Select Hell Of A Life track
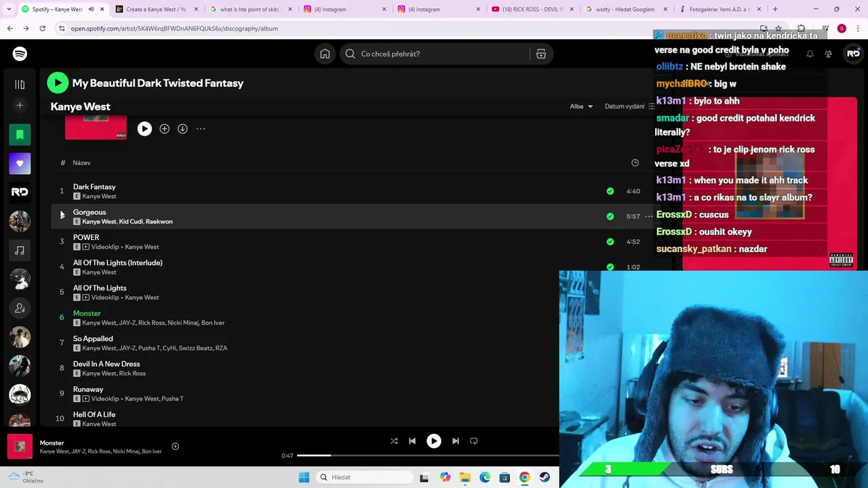868x488 pixels. click(x=94, y=414)
